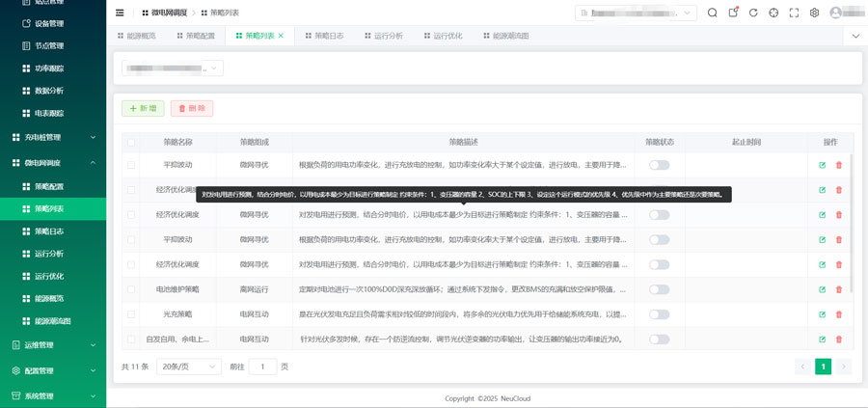Click the page jump input field
The width and height of the screenshot is (868, 408).
point(263,367)
